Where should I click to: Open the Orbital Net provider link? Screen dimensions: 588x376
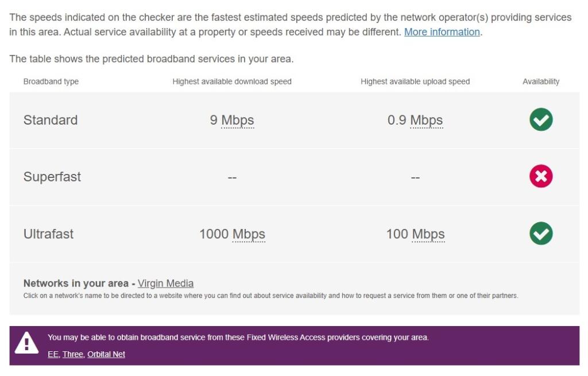106,354
